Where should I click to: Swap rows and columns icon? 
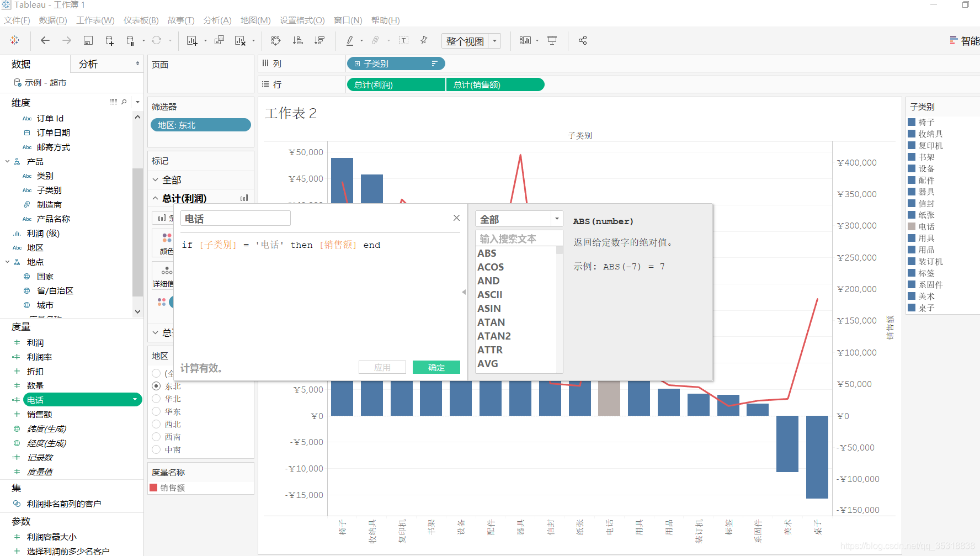click(x=276, y=40)
